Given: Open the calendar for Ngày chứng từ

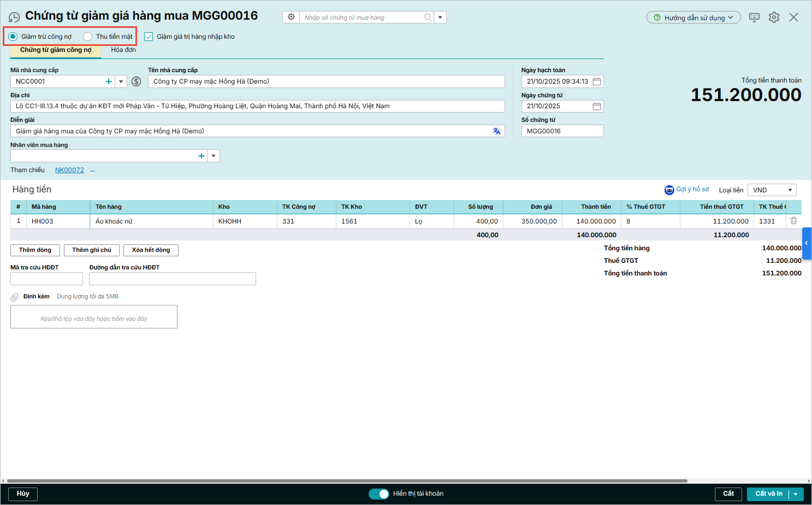Looking at the screenshot, I should pyautogui.click(x=597, y=106).
